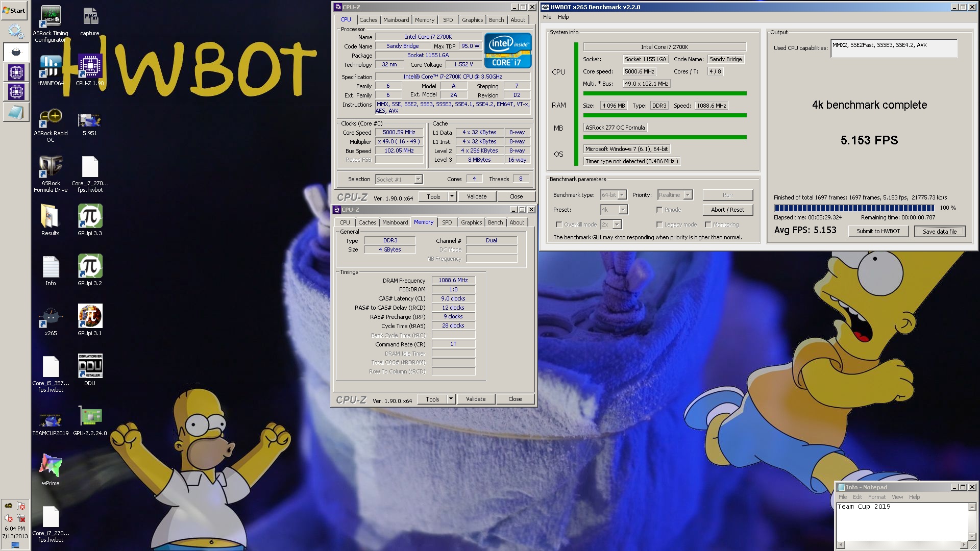Launch GPUpi 3.2 shortcut
980x551 pixels.
90,270
